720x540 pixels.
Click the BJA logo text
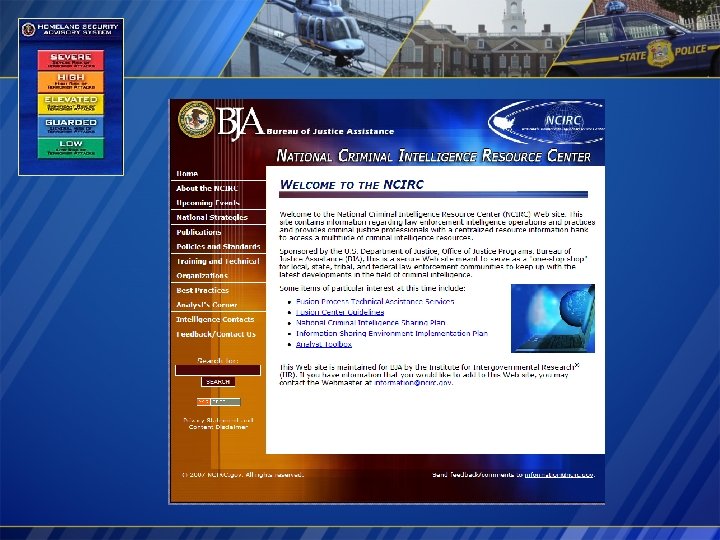click(x=240, y=123)
